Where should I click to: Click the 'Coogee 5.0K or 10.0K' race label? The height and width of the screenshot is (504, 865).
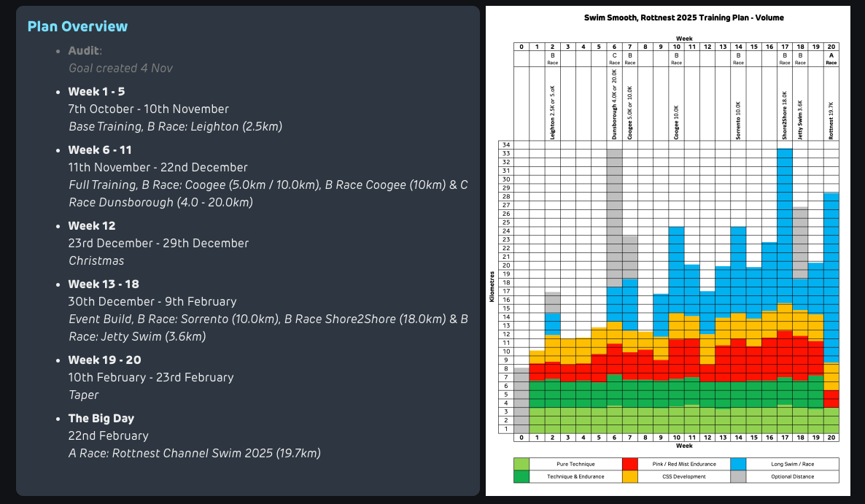point(630,112)
